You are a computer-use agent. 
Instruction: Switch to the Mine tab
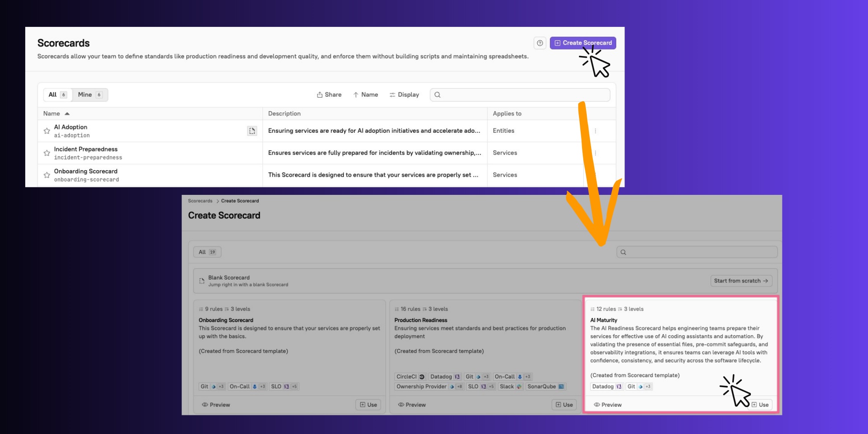[x=90, y=95]
